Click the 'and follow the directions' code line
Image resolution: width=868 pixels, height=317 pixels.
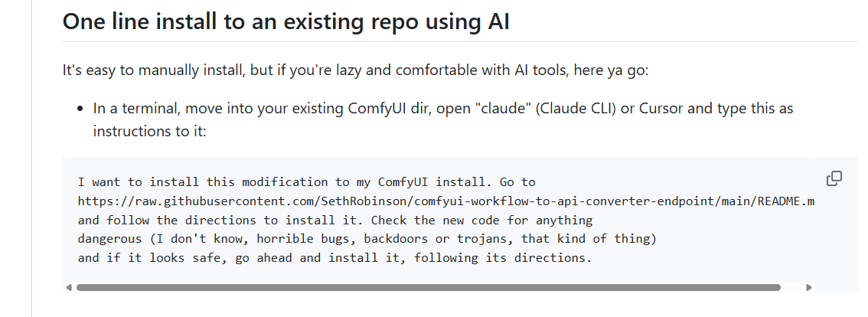tap(335, 220)
